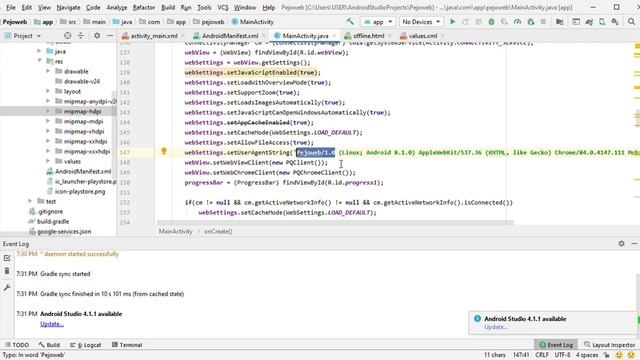This screenshot has width=640, height=360.
Task: Hide the Project panel with minus icon
Action: (x=110, y=36)
